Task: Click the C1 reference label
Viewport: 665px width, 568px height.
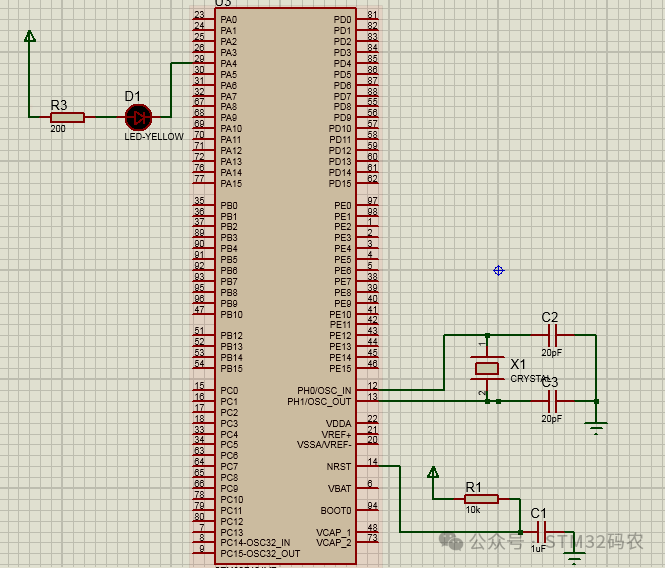Action: 539,513
